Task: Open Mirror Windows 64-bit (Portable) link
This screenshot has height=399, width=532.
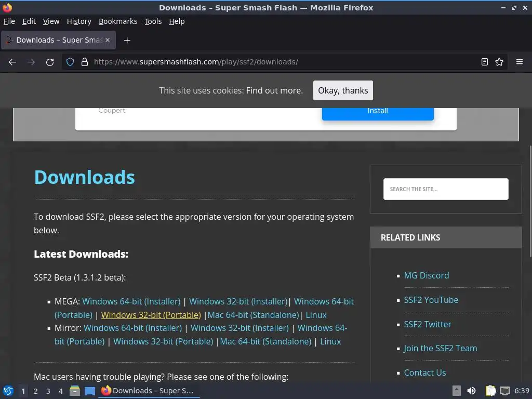Action: point(322,328)
